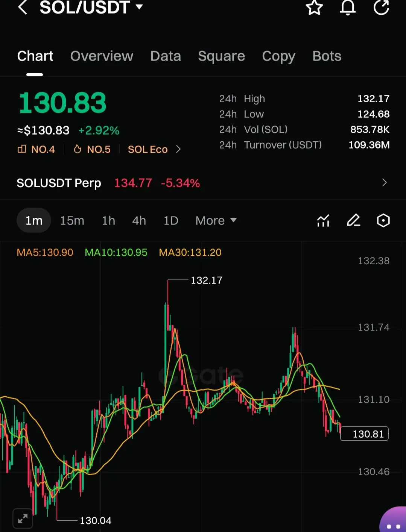
Task: Switch to the Data tab
Action: click(166, 56)
